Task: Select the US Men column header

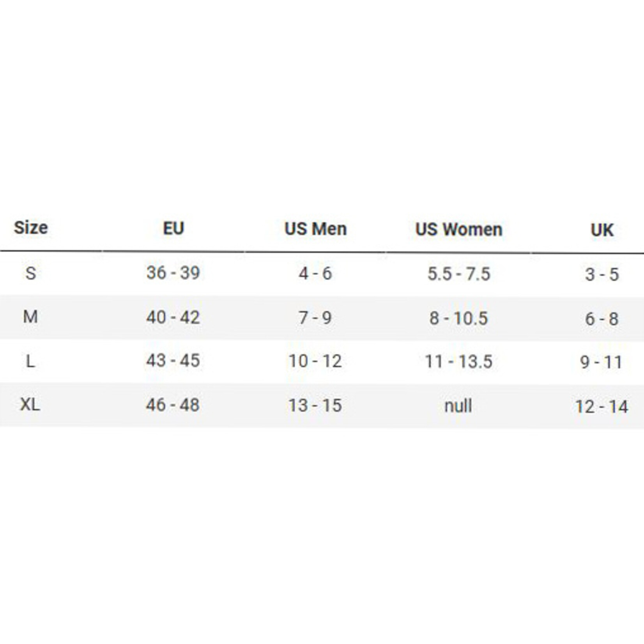Action: pyautogui.click(x=315, y=229)
